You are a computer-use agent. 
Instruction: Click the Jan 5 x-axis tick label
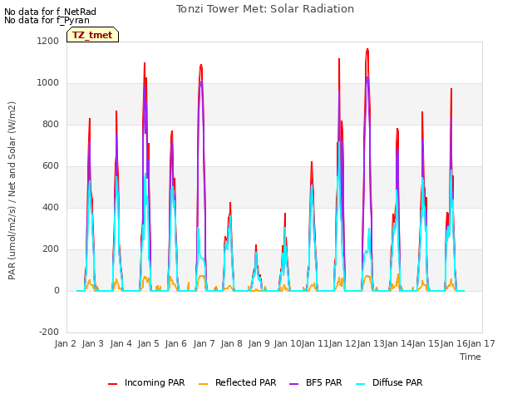[x=148, y=343]
